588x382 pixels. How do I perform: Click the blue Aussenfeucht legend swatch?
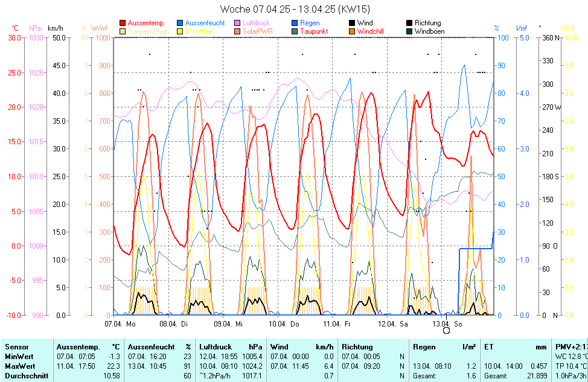click(x=181, y=23)
